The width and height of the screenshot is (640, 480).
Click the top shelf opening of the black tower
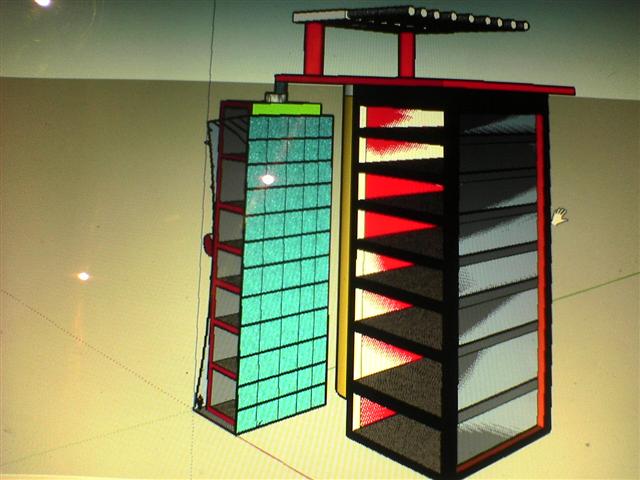point(400,118)
